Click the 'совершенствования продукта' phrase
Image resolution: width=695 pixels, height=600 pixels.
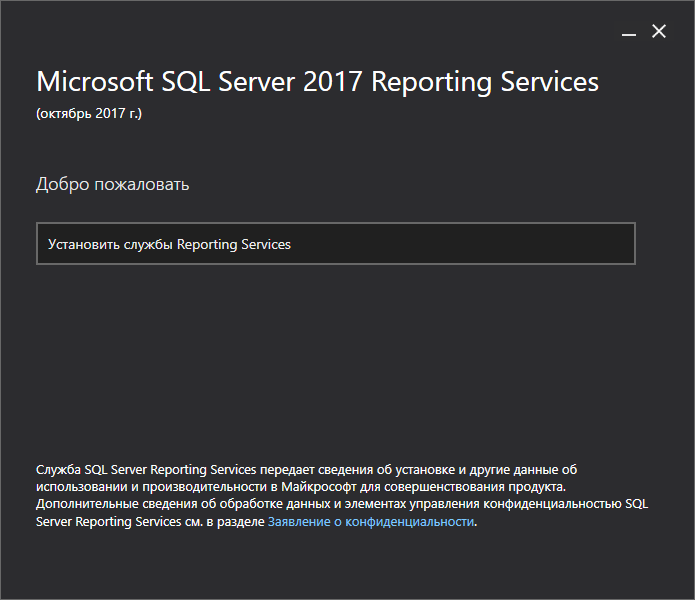point(475,487)
